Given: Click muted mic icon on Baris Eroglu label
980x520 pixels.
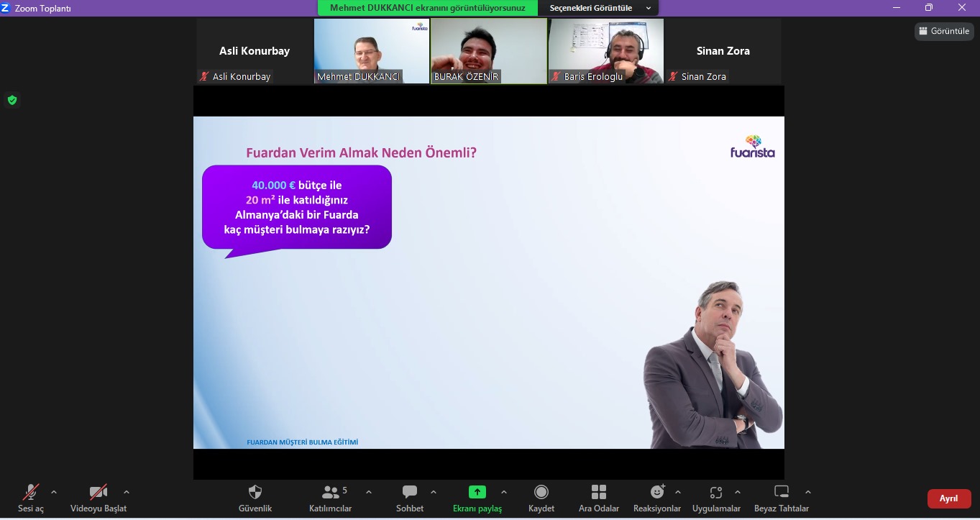Looking at the screenshot, I should coord(556,76).
